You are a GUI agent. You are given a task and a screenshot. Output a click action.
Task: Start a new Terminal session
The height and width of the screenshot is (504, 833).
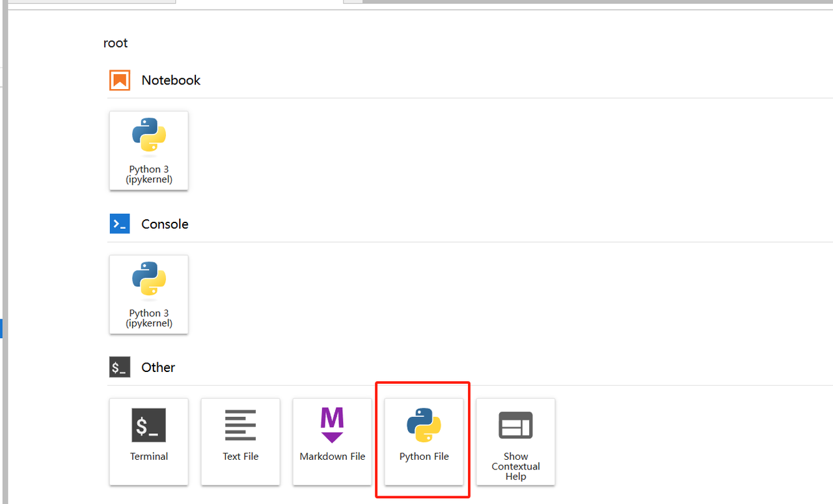[x=148, y=441]
